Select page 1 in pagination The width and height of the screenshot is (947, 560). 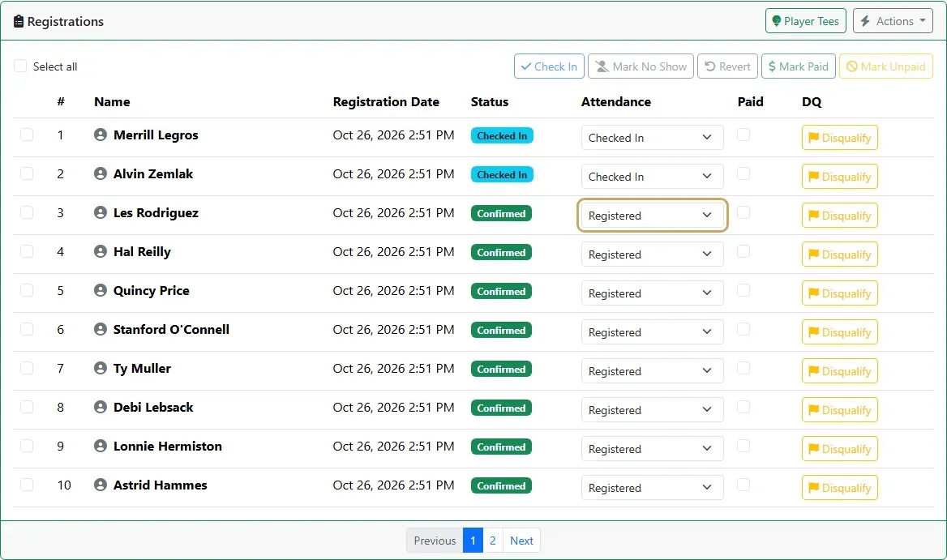pos(473,541)
